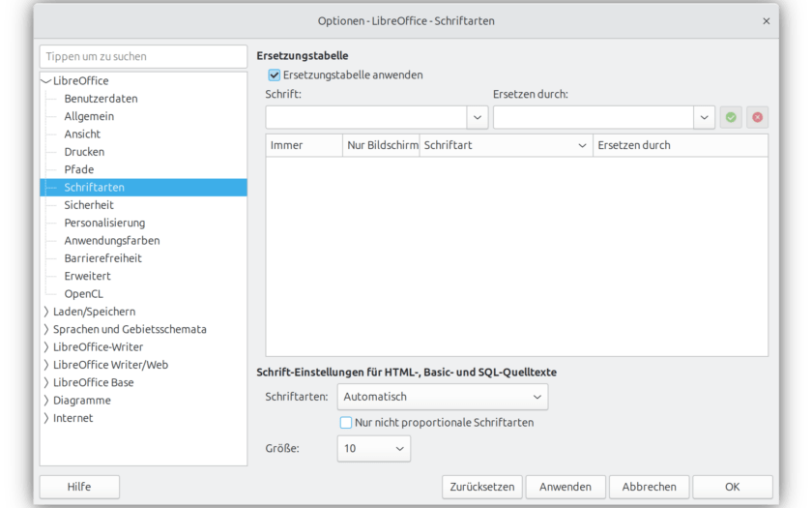Screen dimensions: 812x508
Task: Select Benutzerdaten in the options tree
Action: point(101,99)
